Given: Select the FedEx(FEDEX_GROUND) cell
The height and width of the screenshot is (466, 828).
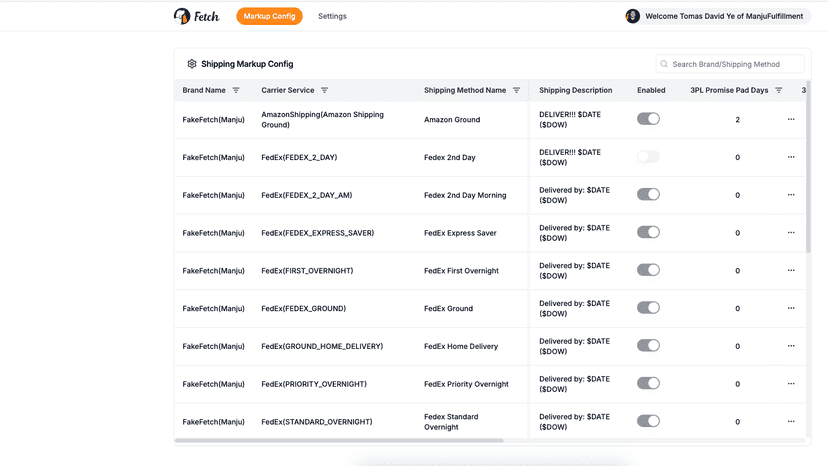Looking at the screenshot, I should tap(304, 309).
